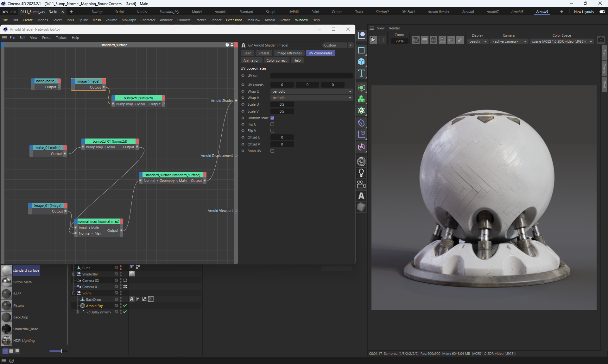This screenshot has width=608, height=364.
Task: Disable the Uniform scale checkbox
Action: tap(272, 118)
